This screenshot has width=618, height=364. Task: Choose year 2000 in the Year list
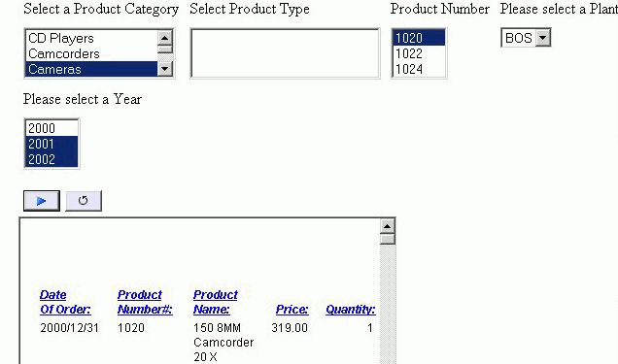(51, 128)
